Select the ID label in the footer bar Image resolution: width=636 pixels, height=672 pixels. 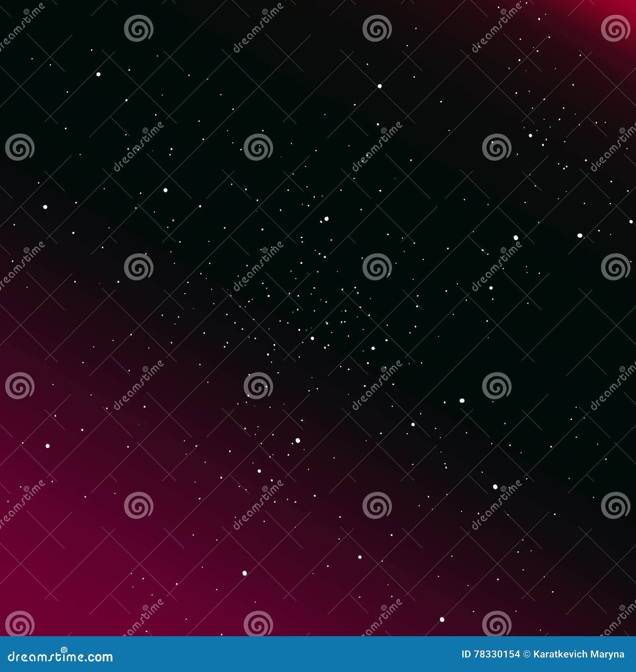(x=466, y=654)
